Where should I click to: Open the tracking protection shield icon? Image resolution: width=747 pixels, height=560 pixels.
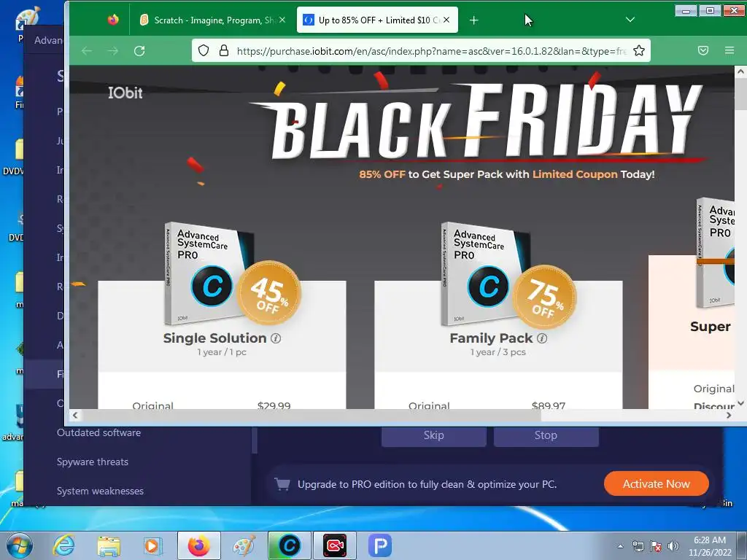pos(204,50)
